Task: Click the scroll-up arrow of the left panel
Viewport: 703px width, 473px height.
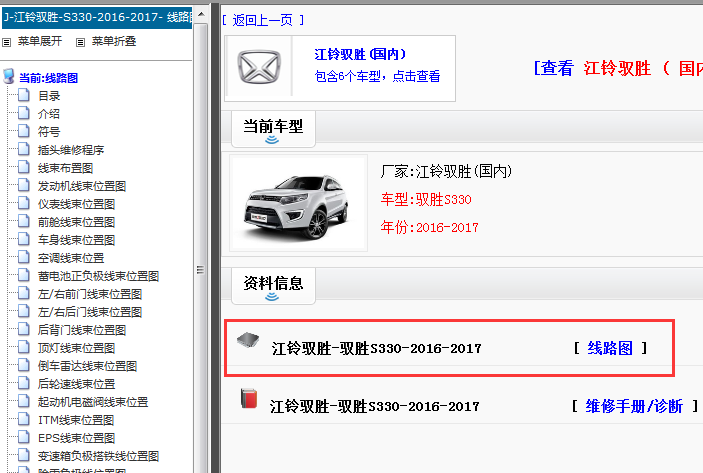Action: (201, 14)
